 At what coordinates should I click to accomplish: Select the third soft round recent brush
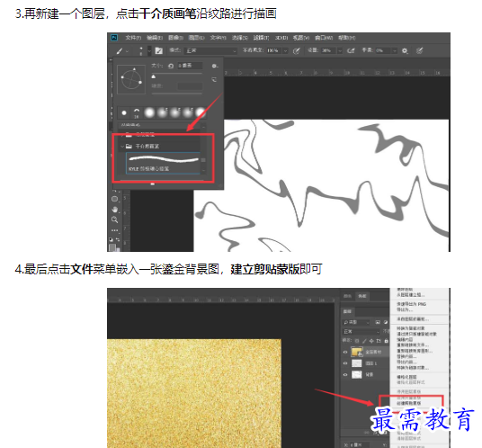tap(149, 112)
